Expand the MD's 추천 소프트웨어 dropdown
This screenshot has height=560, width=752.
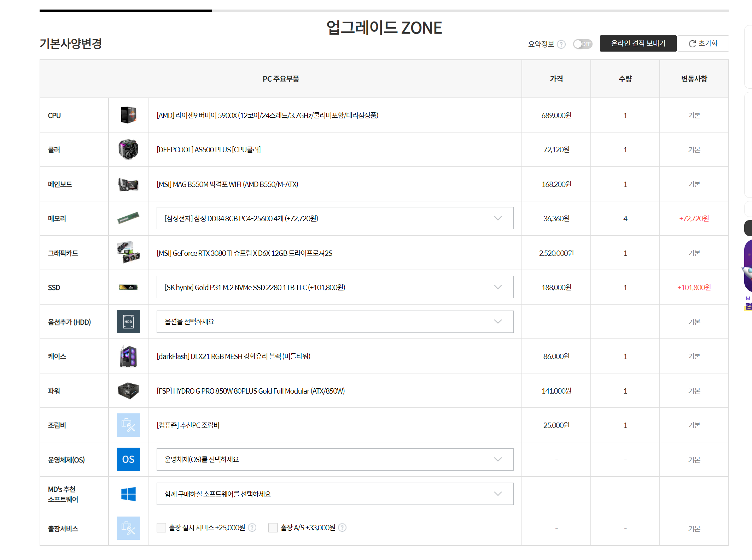tap(335, 494)
